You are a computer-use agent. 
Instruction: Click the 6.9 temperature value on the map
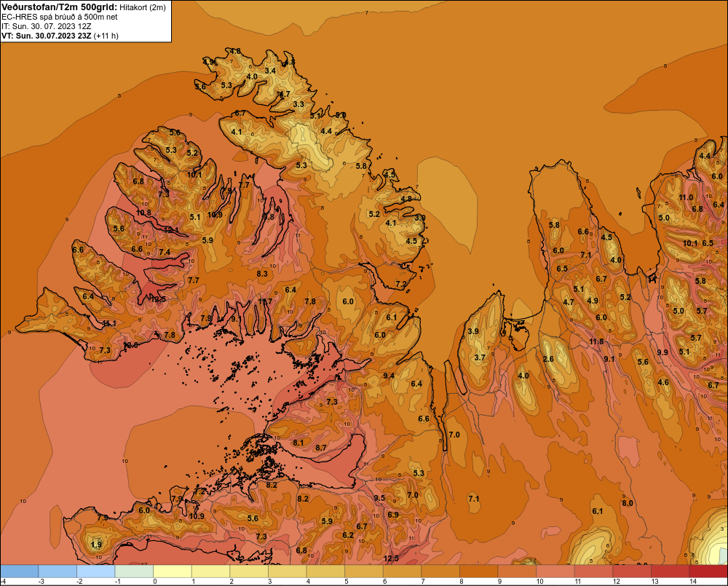click(x=393, y=515)
